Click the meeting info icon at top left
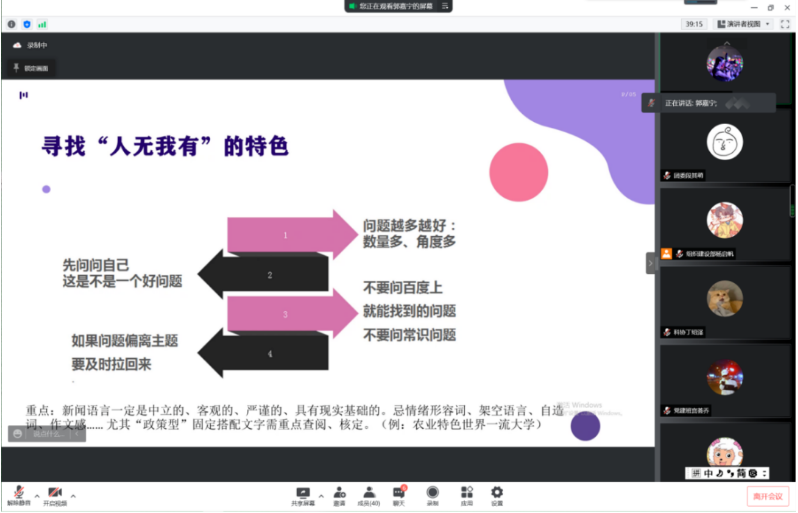Image resolution: width=798 pixels, height=513 pixels. point(12,24)
